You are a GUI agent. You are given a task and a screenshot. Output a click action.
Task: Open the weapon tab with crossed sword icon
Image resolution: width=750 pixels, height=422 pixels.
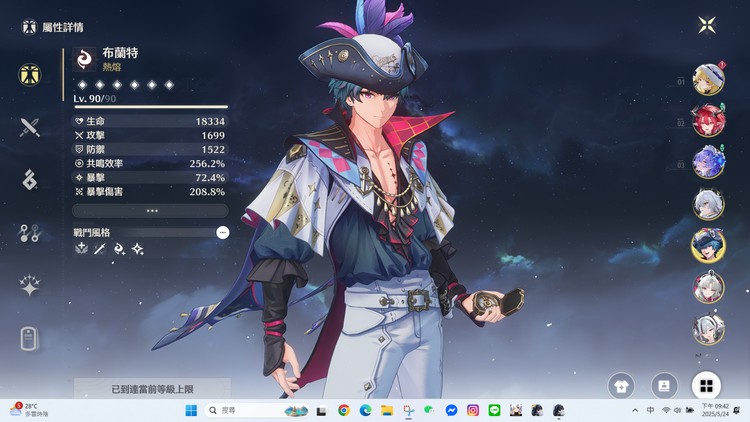click(x=30, y=127)
